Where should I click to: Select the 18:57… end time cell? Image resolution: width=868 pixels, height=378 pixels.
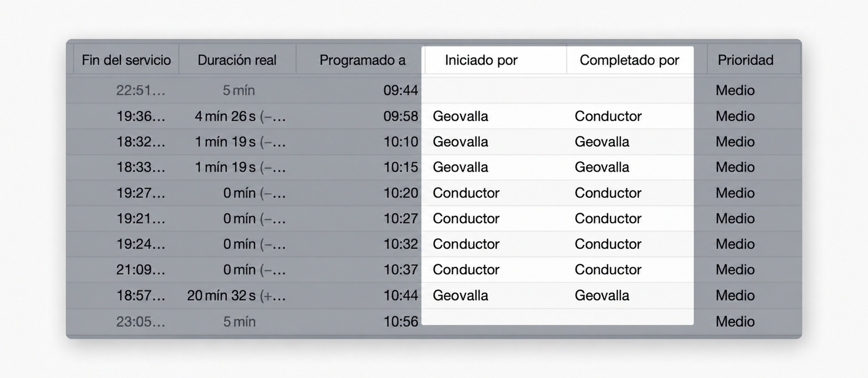(141, 295)
